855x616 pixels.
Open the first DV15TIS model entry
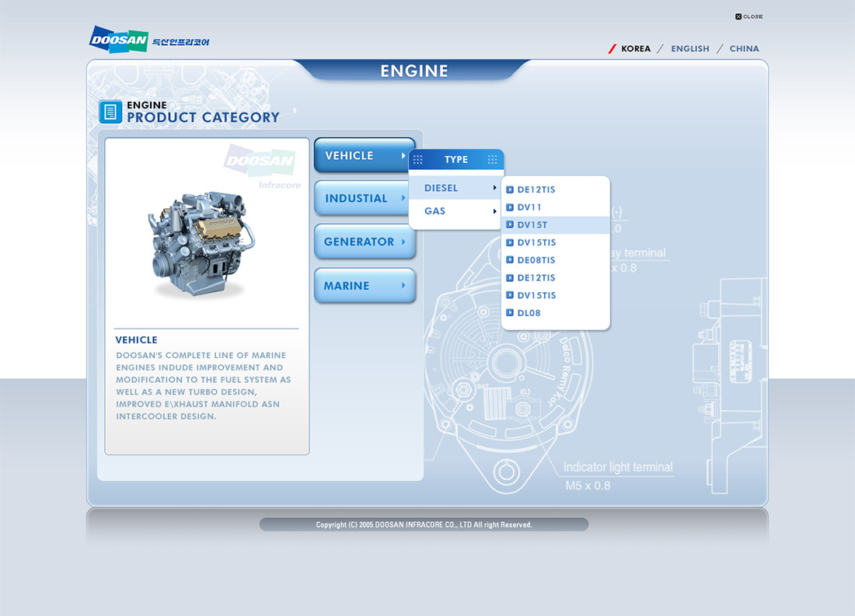[x=555, y=242]
